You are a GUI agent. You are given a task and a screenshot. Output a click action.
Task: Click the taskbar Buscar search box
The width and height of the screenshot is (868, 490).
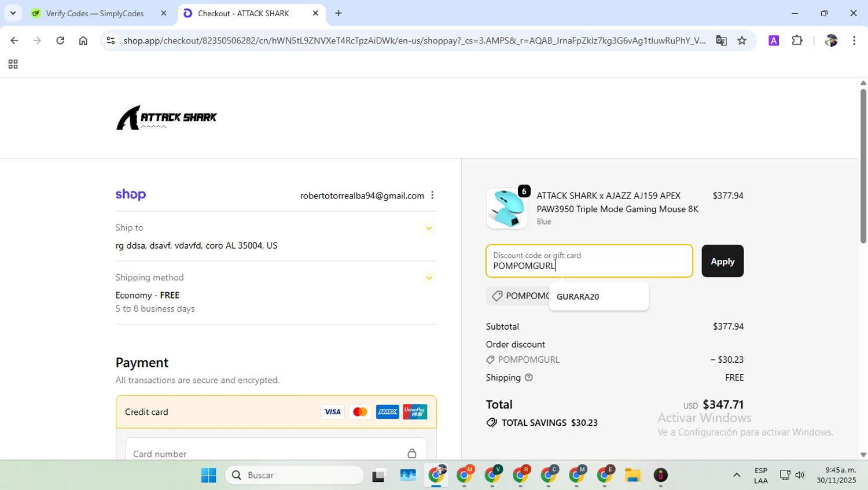point(295,476)
